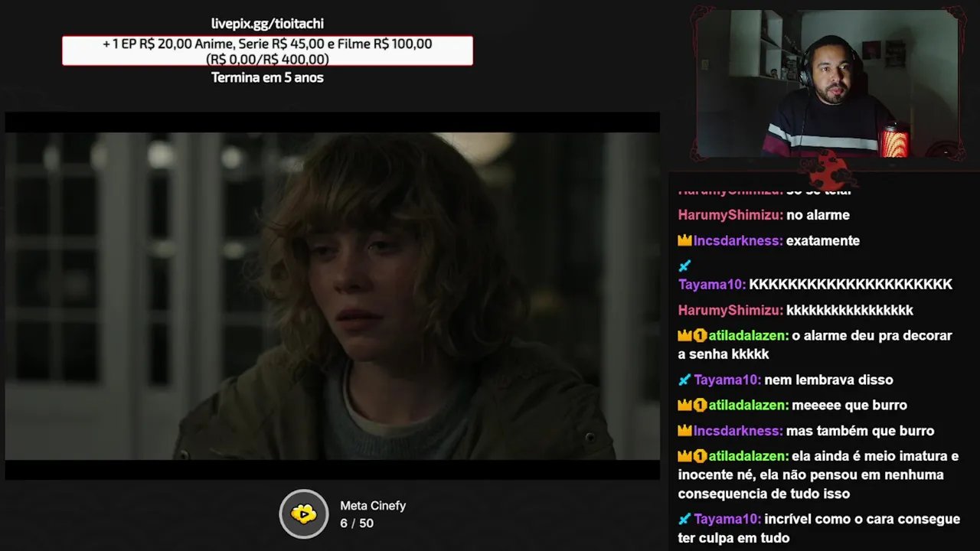Click the 'meeeee que burro' message text
Screen dimensions: 980x551
coord(849,405)
